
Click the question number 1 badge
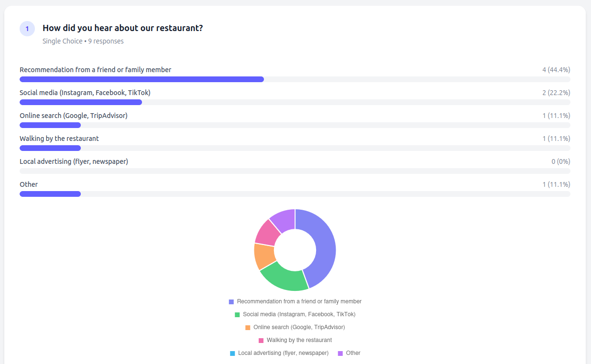[27, 29]
